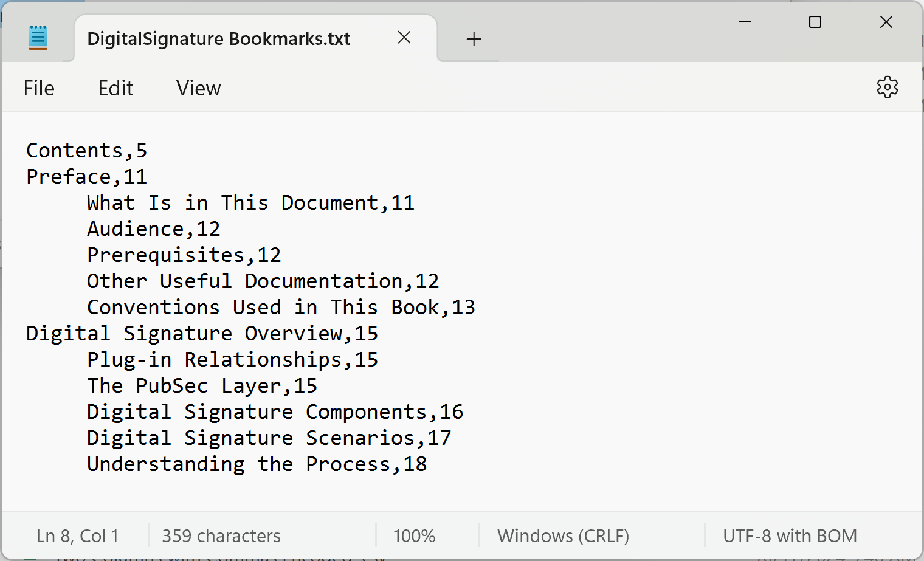Place cursor on line "Contents,5"
The width and height of the screenshot is (924, 561).
[87, 150]
